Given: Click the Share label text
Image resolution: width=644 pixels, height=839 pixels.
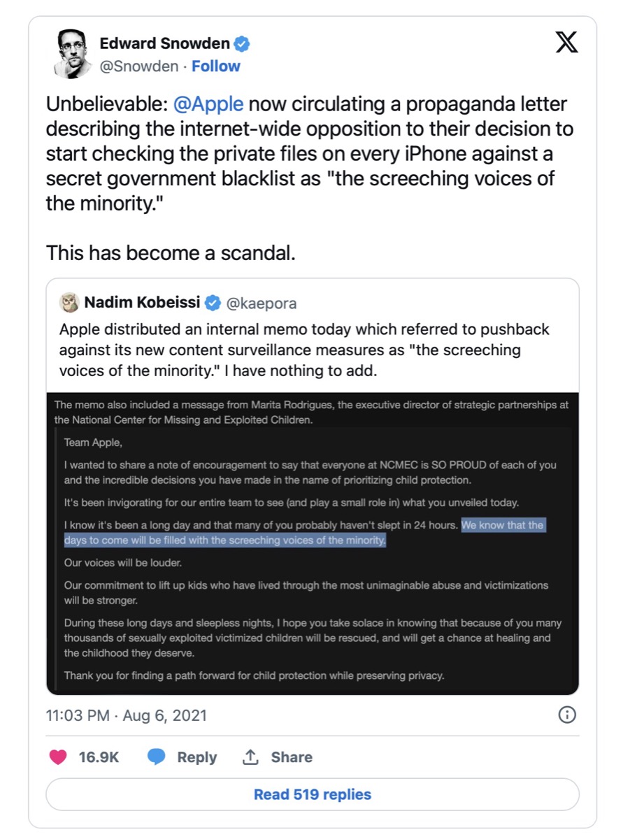Looking at the screenshot, I should point(292,757).
